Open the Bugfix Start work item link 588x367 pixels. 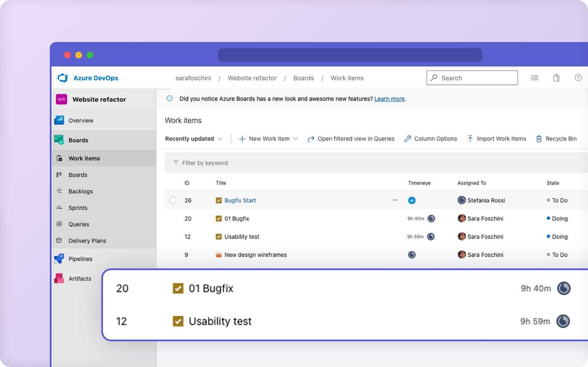pos(240,200)
